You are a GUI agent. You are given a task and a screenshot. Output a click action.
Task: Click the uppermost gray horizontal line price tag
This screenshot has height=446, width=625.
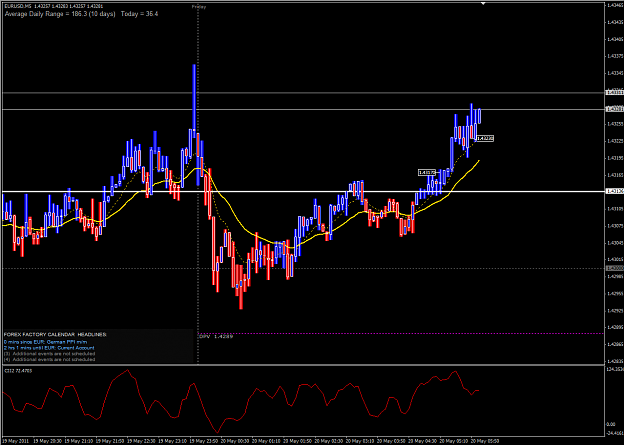pyautogui.click(x=614, y=92)
